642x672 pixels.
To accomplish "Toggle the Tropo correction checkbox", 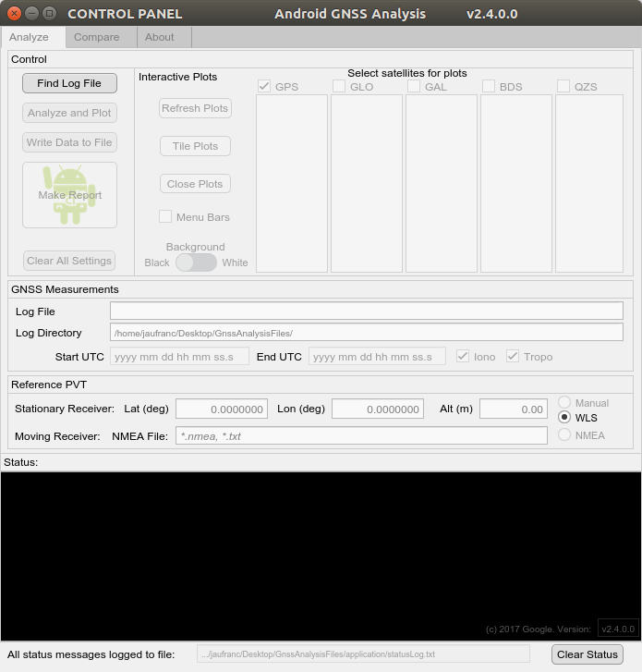I will tap(513, 356).
